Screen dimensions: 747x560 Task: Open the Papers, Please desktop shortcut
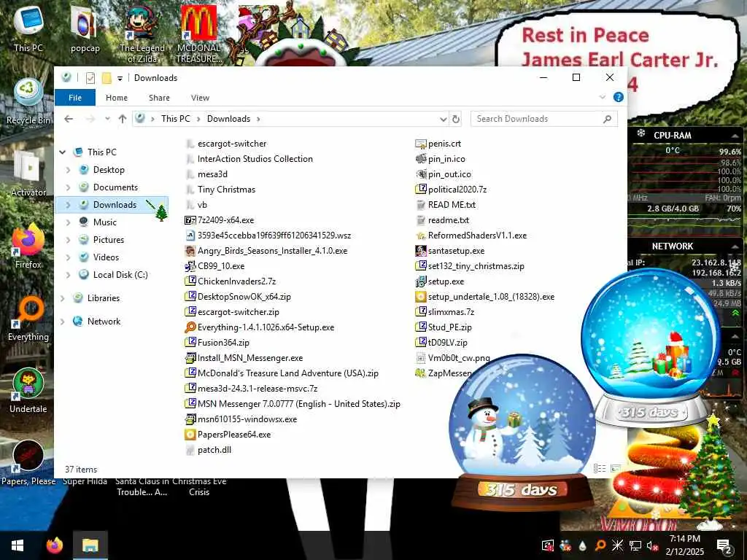point(28,463)
